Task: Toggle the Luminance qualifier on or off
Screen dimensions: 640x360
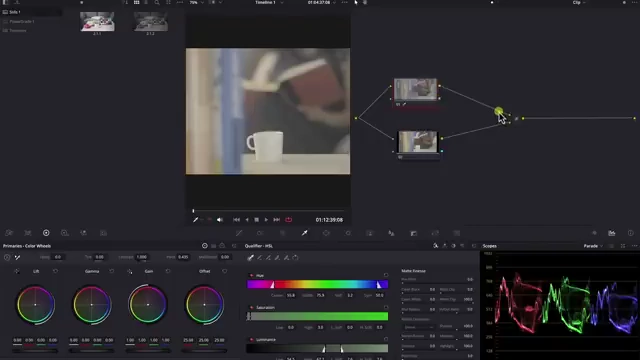Action: click(251, 339)
